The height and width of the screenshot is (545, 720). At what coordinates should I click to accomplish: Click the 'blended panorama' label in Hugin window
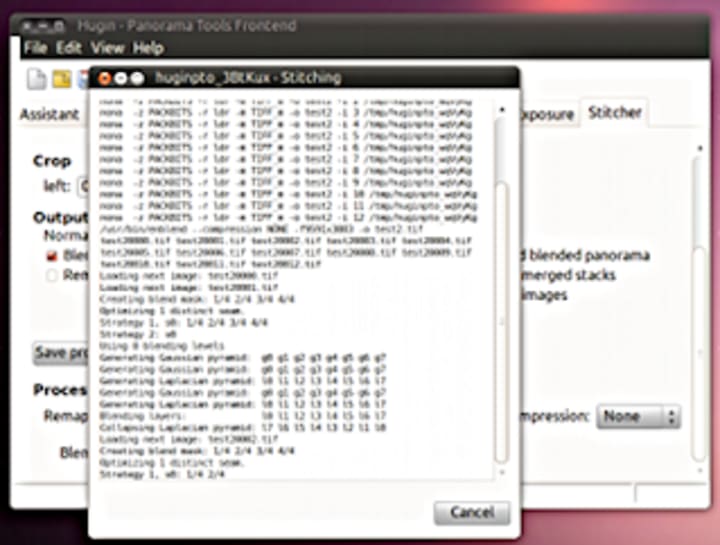pyautogui.click(x=589, y=255)
